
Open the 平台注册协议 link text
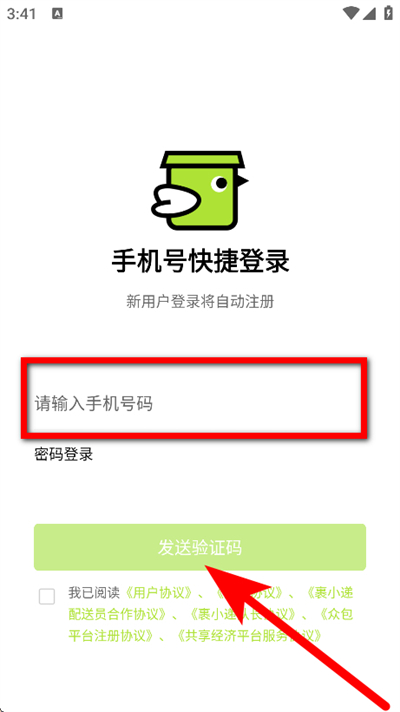point(111,636)
